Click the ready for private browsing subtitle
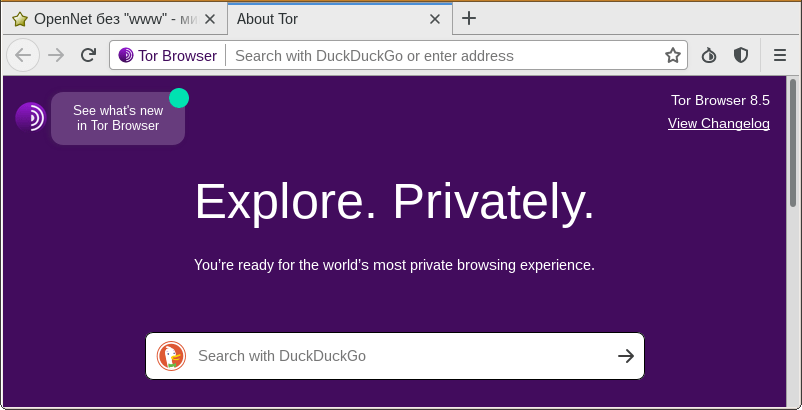 (394, 265)
